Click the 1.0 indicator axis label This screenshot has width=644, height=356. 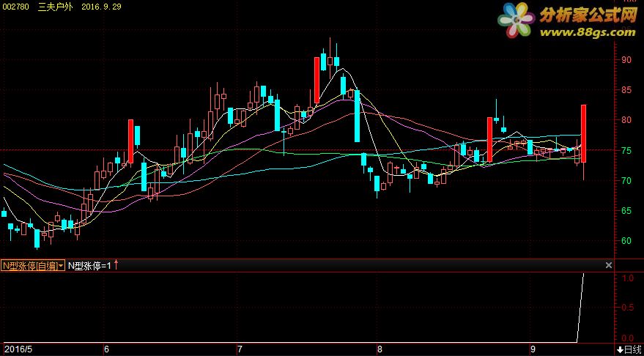pyautogui.click(x=627, y=278)
